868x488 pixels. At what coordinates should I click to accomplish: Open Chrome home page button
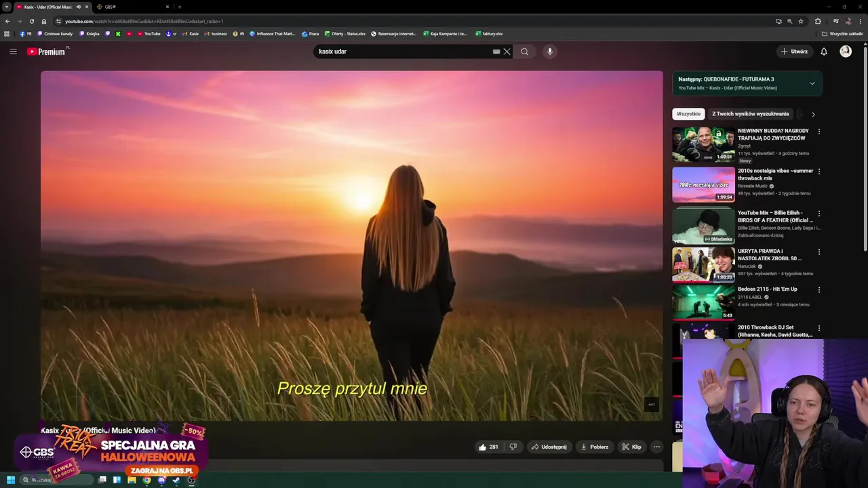point(43,21)
